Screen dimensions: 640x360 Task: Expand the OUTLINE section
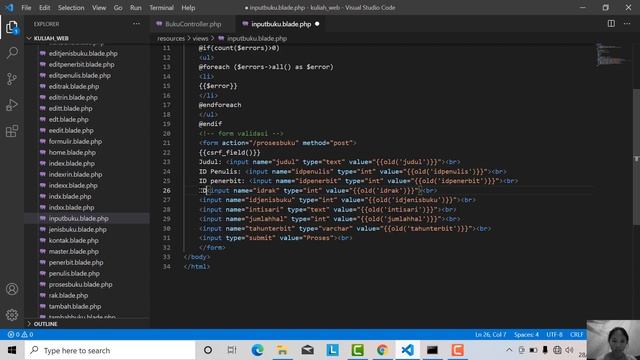point(87,324)
